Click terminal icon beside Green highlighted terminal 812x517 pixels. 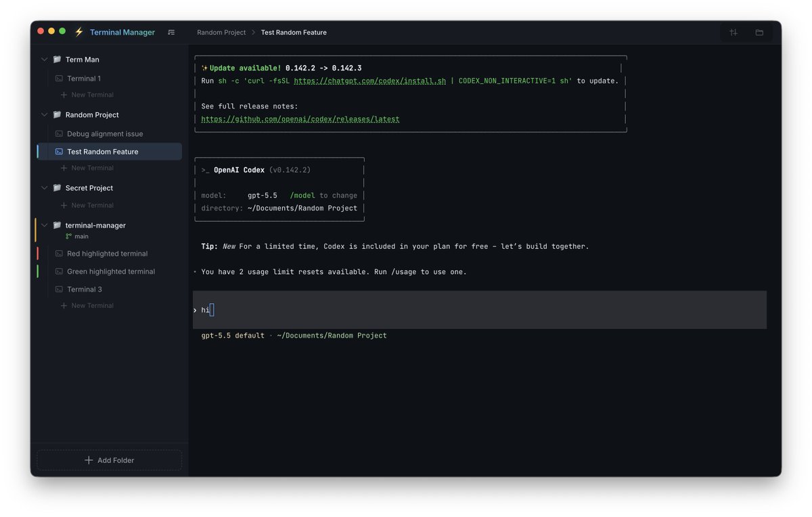59,271
